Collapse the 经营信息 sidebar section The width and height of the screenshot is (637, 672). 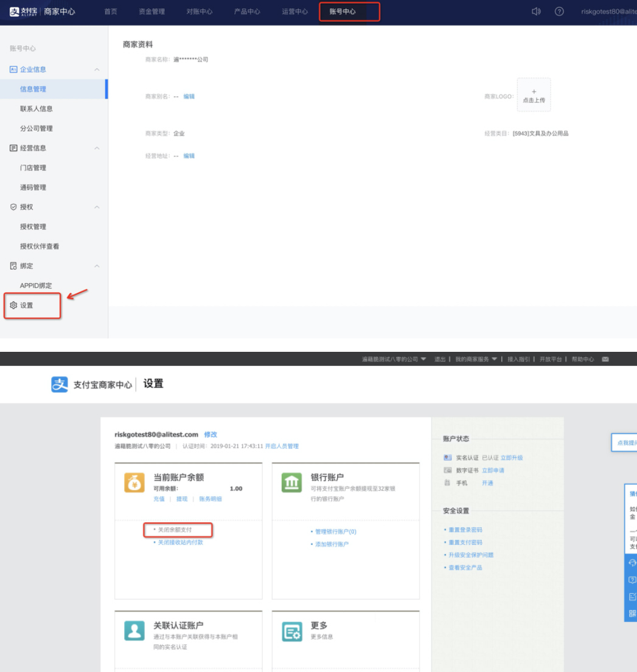[x=97, y=148]
